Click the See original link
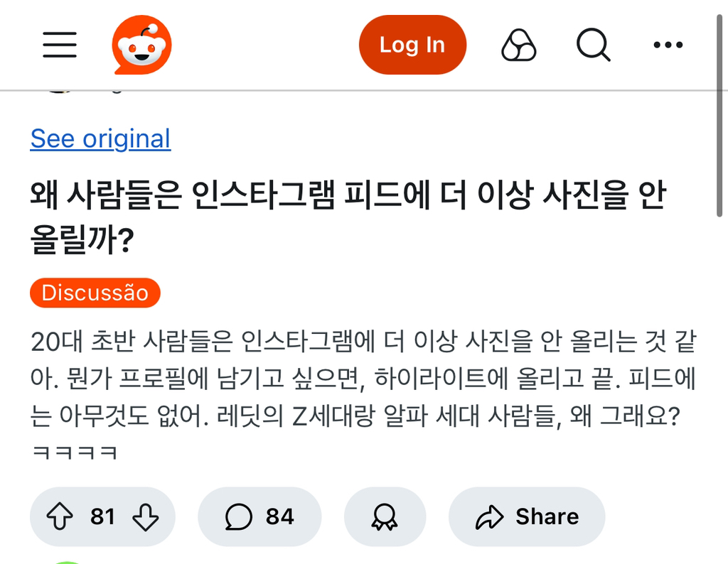 pyautogui.click(x=100, y=139)
